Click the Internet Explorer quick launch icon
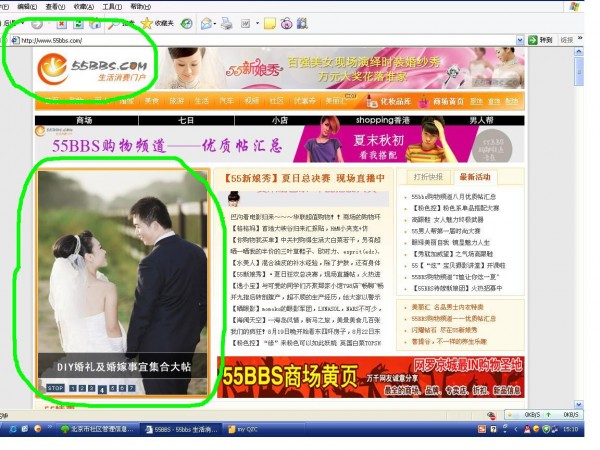The height and width of the screenshot is (450, 600). [13, 429]
